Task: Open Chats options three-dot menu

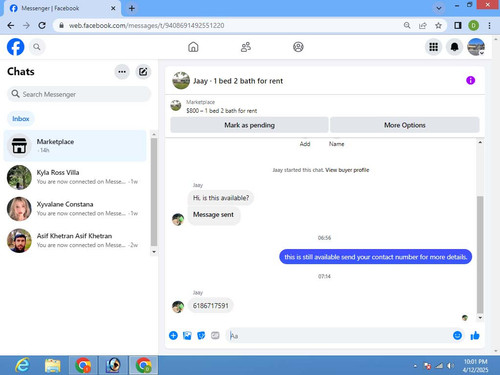Action: (x=122, y=72)
